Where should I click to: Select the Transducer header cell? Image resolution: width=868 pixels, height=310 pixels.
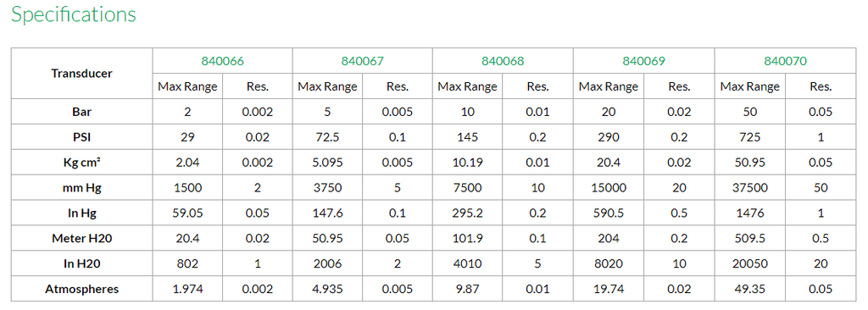click(82, 74)
